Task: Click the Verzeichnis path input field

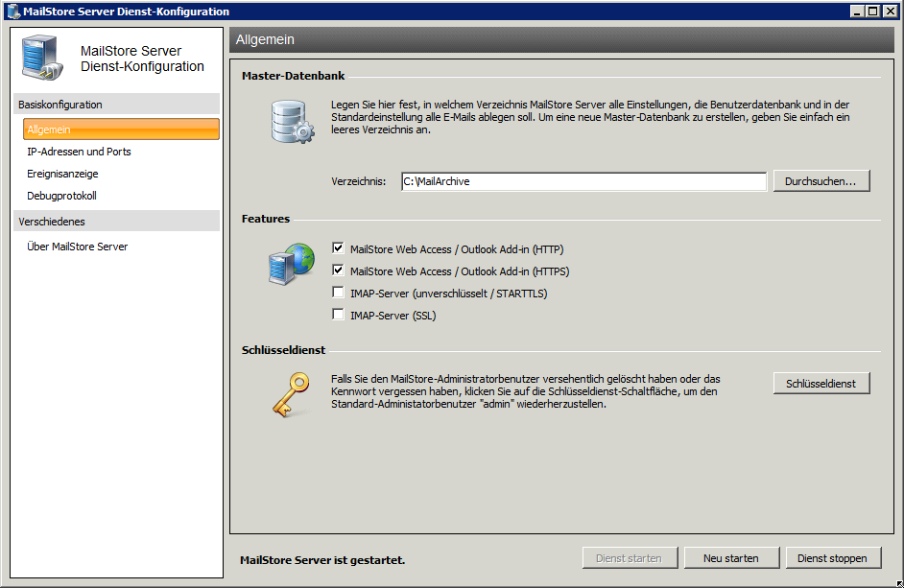Action: (x=583, y=181)
